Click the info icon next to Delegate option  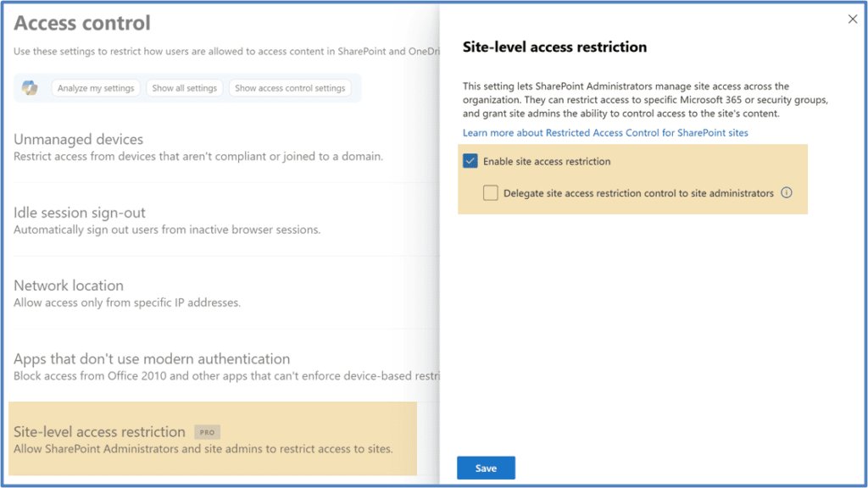coord(786,192)
